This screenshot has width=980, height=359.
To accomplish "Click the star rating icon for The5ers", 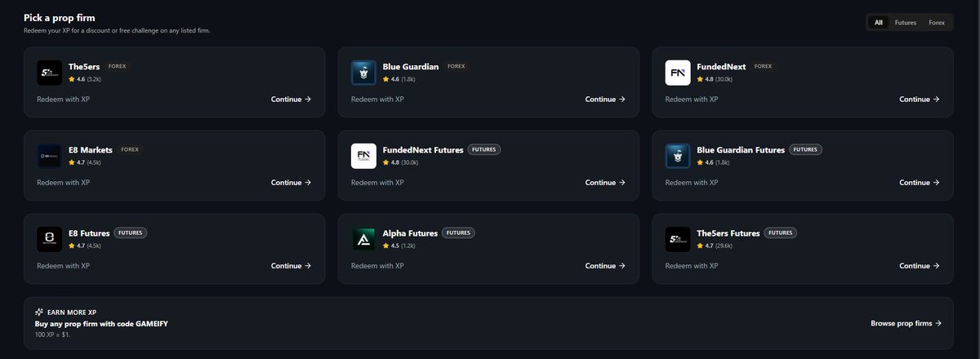I will tap(72, 80).
